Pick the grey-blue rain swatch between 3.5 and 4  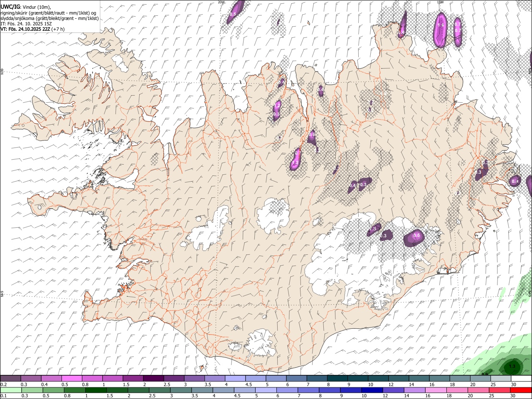click(202, 390)
